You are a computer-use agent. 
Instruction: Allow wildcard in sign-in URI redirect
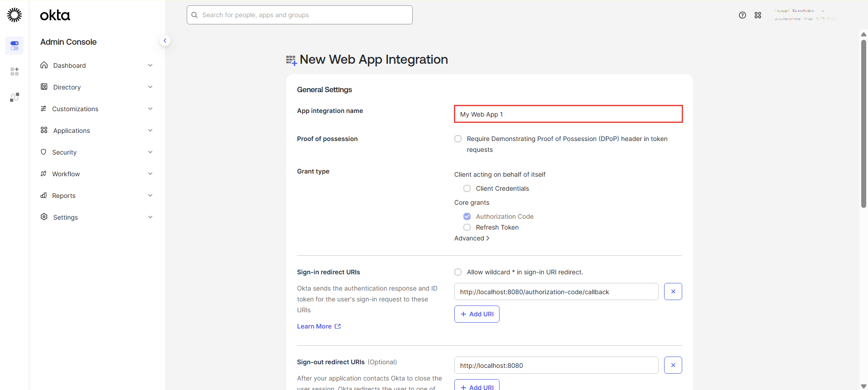click(458, 272)
